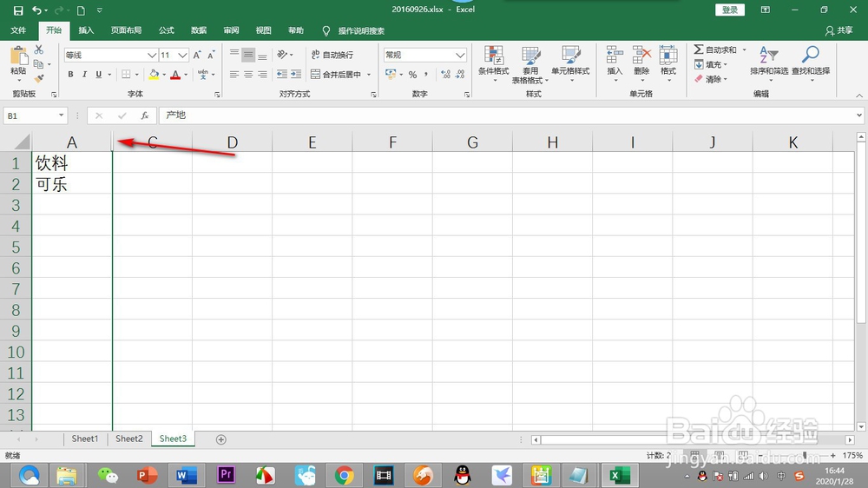Screen dimensions: 868x488
Task: Click AutoSum (自动求和)
Action: (x=715, y=49)
